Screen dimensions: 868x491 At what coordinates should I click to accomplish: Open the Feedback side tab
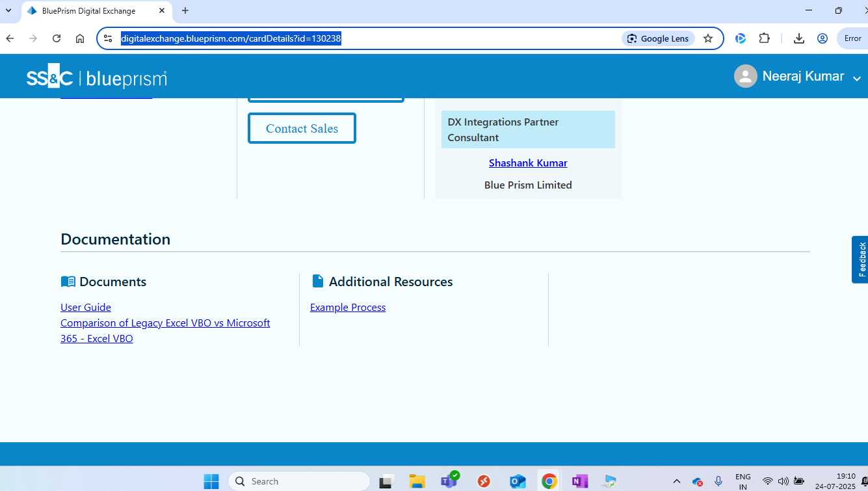(860, 259)
